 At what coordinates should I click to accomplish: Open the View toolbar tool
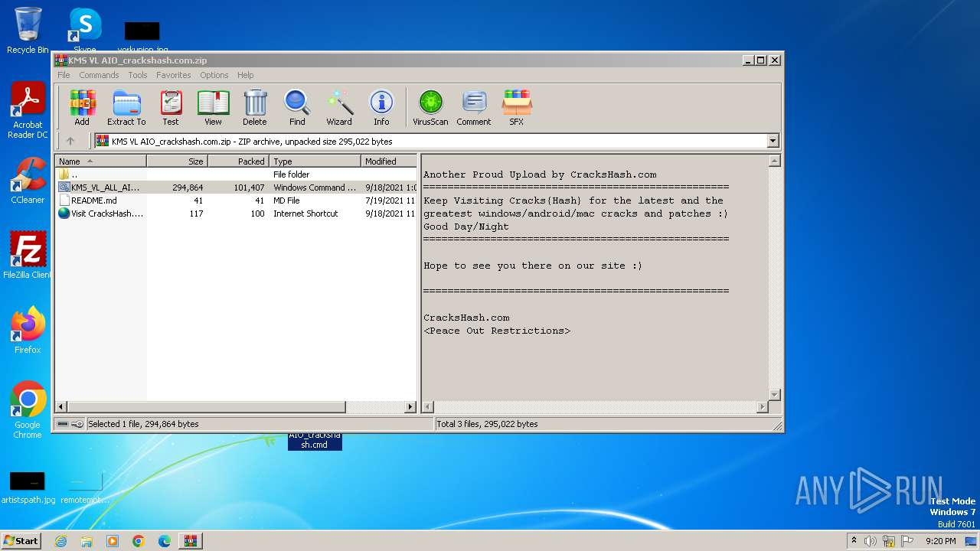pos(213,107)
